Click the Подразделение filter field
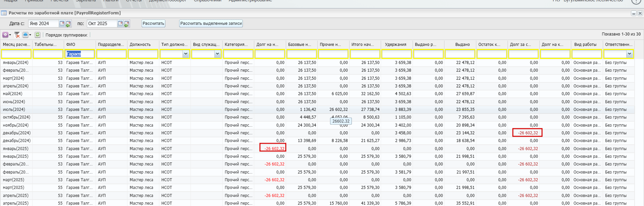 (111, 54)
